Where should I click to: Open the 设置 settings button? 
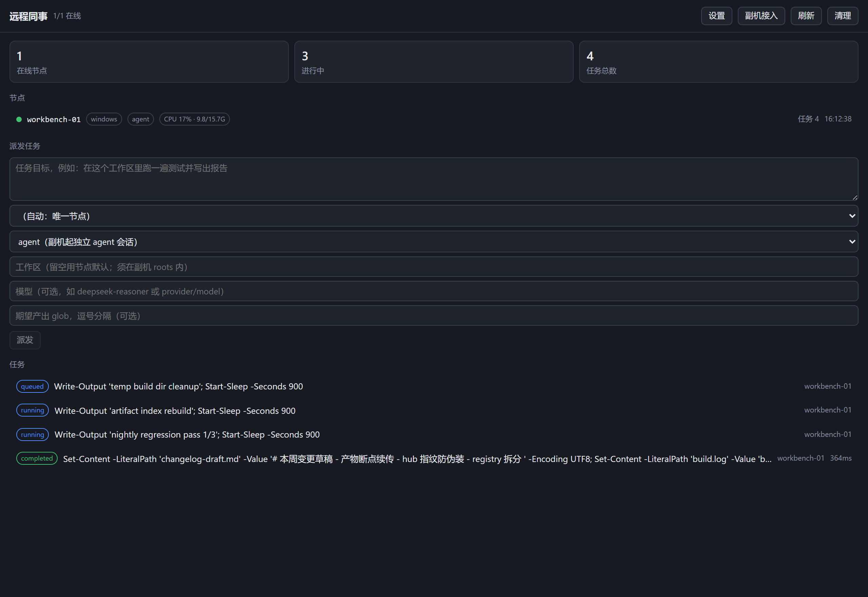(x=716, y=16)
